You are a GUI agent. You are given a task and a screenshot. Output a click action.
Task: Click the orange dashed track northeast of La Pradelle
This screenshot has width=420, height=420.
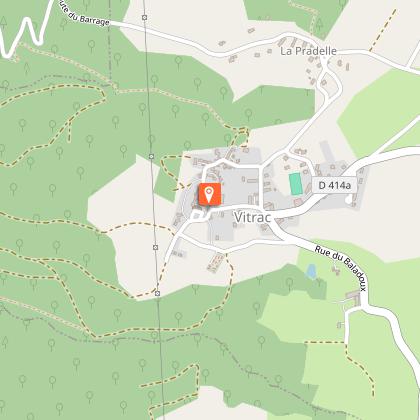coord(383,30)
